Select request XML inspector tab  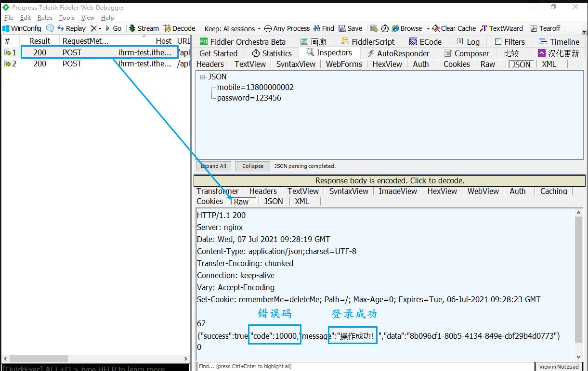[x=549, y=64]
